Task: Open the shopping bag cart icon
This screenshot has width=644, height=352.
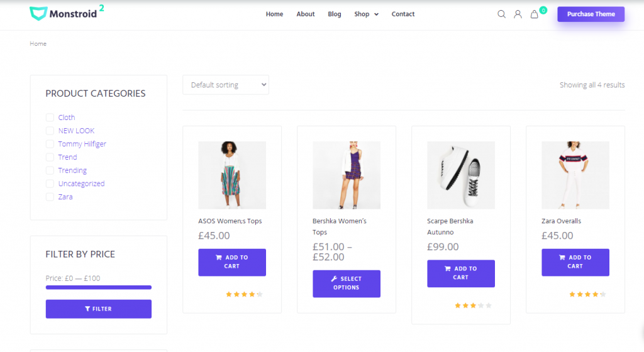Action: [x=535, y=14]
